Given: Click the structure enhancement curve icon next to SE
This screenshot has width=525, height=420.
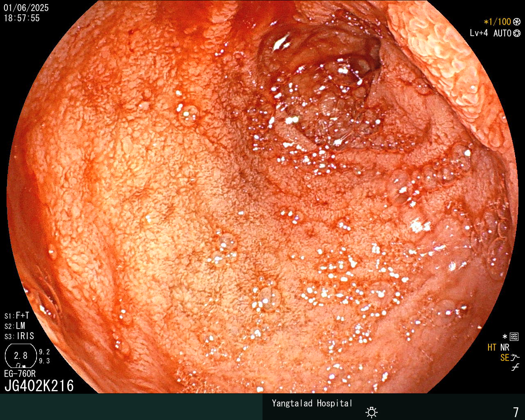Looking at the screenshot, I should 515,358.
